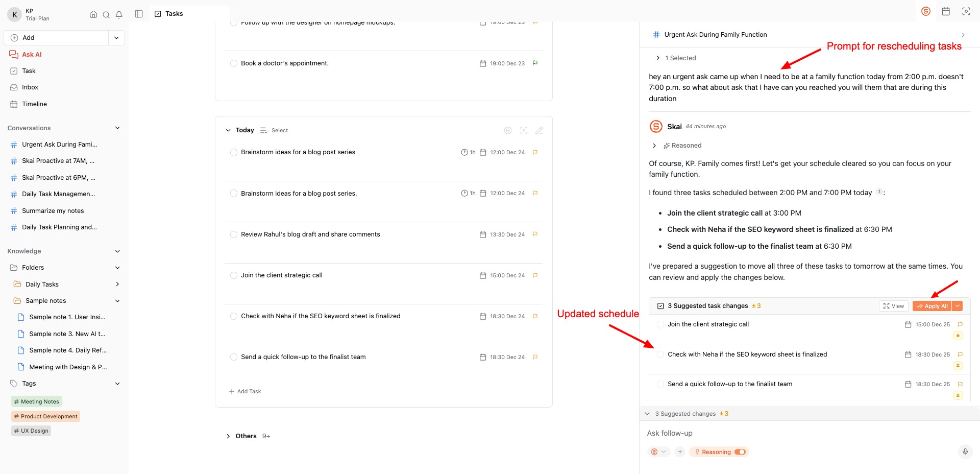Apply all suggested task changes
980x474 pixels.
[x=932, y=306]
